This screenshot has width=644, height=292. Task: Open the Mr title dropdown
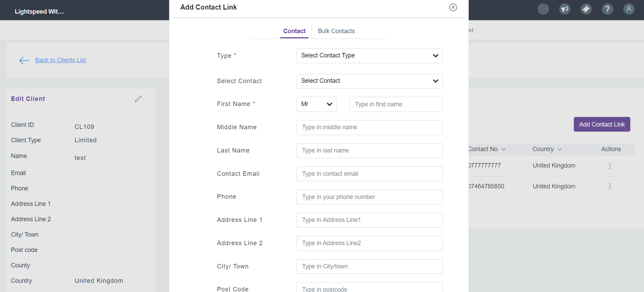[x=316, y=104]
